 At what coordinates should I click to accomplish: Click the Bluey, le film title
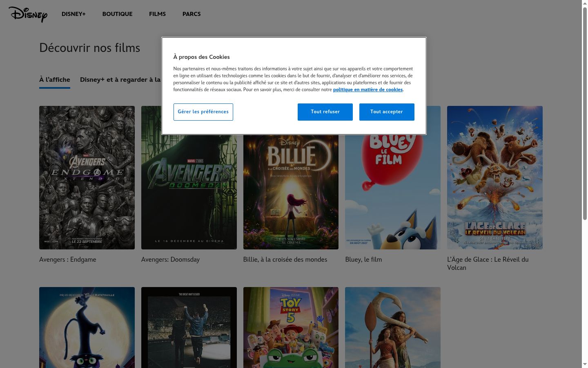(x=363, y=260)
